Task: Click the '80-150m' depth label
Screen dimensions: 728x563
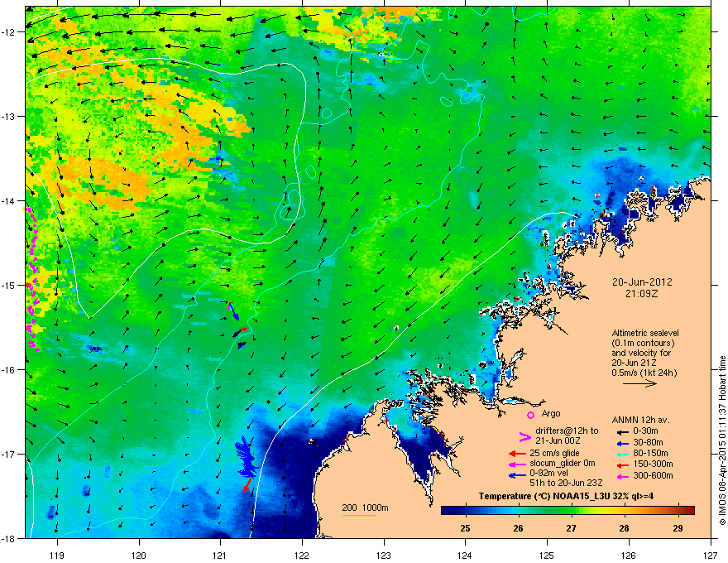Action: (650, 454)
